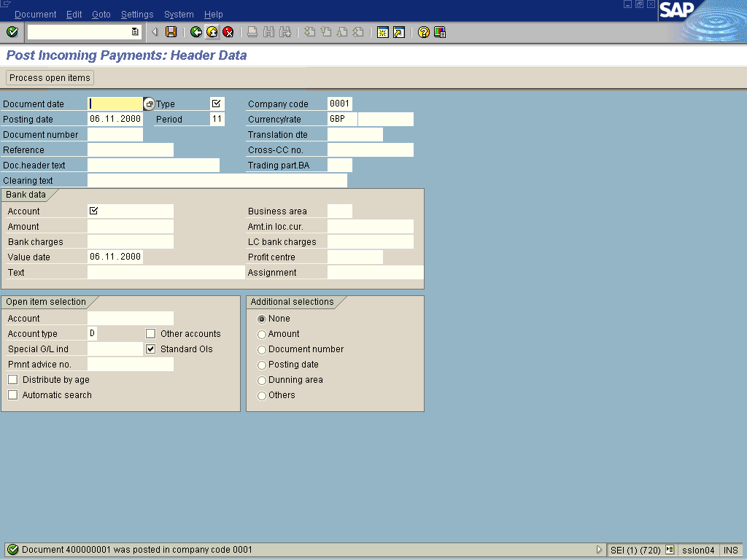747x560 pixels.
Task: Click the Process open items button
Action: click(x=50, y=78)
